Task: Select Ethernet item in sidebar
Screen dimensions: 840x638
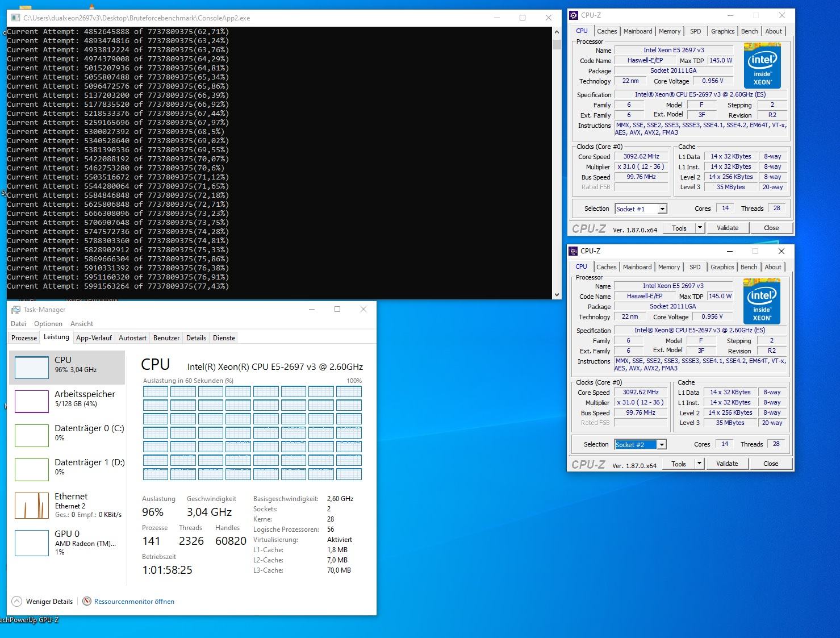Action: (x=67, y=505)
